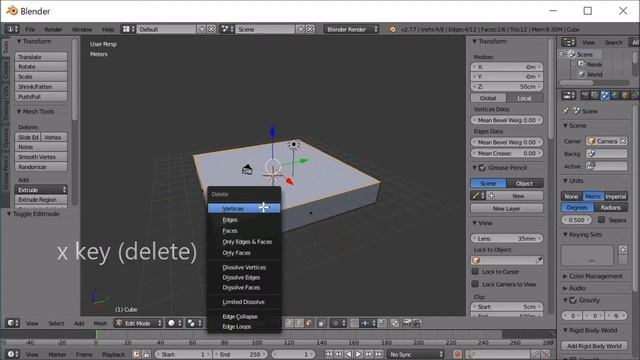This screenshot has width=640, height=360.
Task: Click the Shrink/Fatten button
Action: click(41, 87)
